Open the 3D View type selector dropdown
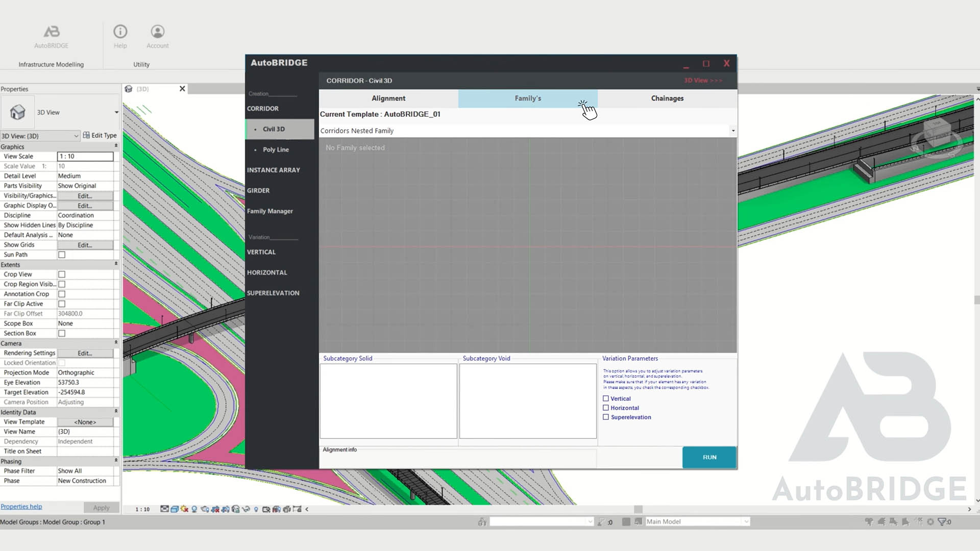980x551 pixels. 116,112
